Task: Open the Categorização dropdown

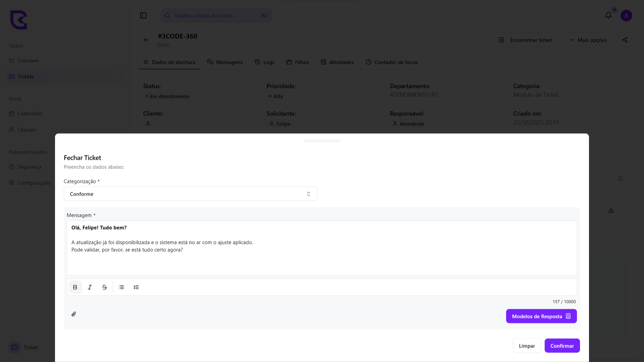Action: [x=190, y=194]
